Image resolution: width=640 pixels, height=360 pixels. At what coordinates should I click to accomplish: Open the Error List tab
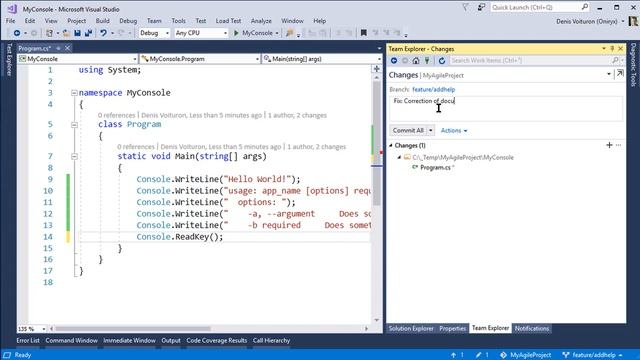click(28, 340)
